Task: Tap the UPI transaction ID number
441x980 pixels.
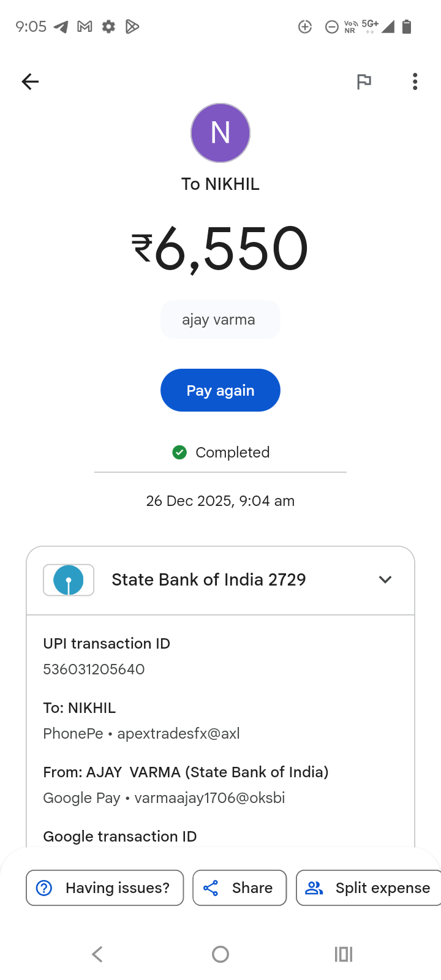Action: 94,669
